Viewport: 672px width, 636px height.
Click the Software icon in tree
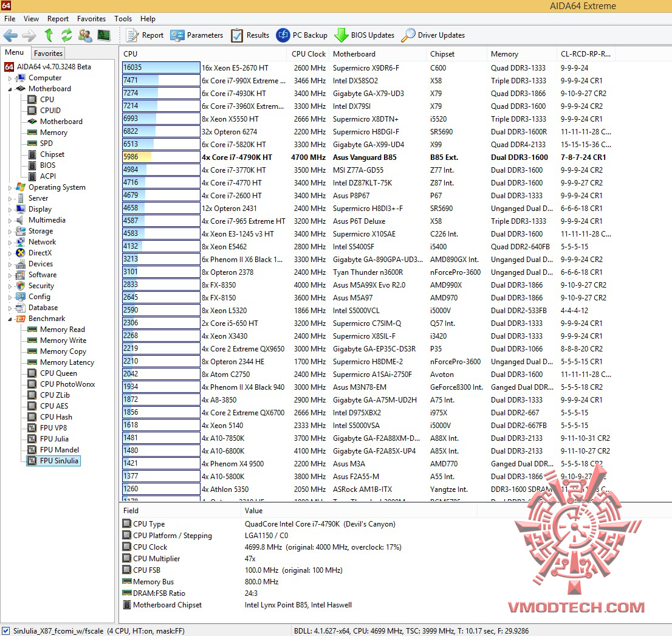20,274
